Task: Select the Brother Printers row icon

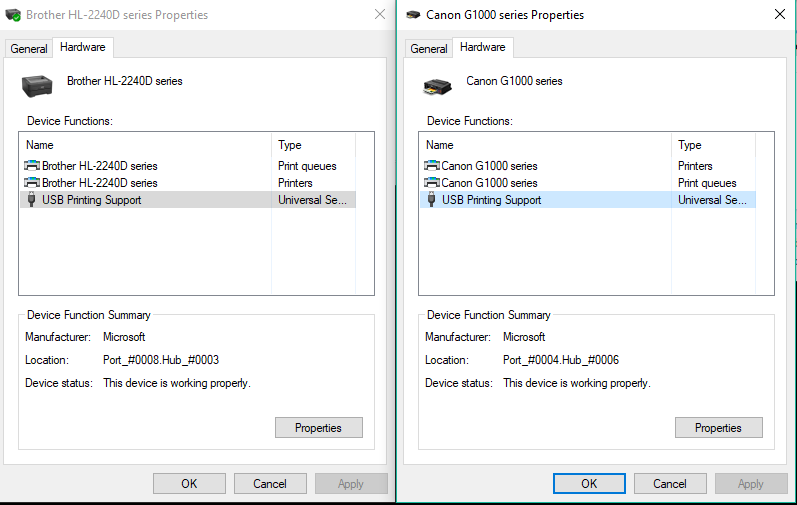Action: (x=32, y=183)
